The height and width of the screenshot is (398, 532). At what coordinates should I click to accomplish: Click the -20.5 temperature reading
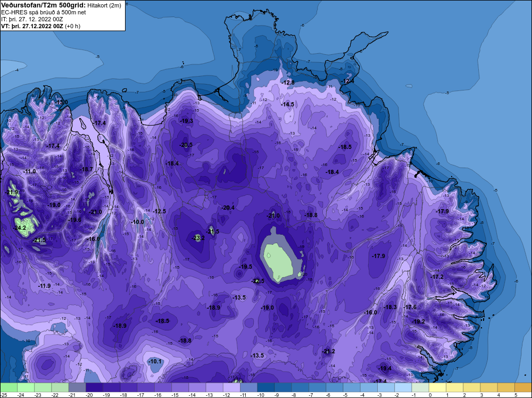tap(186, 145)
